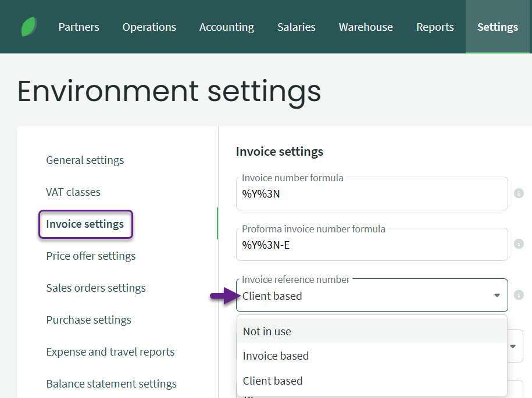Open the Reports menu
Viewport: 532px width, 398px height.
click(435, 27)
